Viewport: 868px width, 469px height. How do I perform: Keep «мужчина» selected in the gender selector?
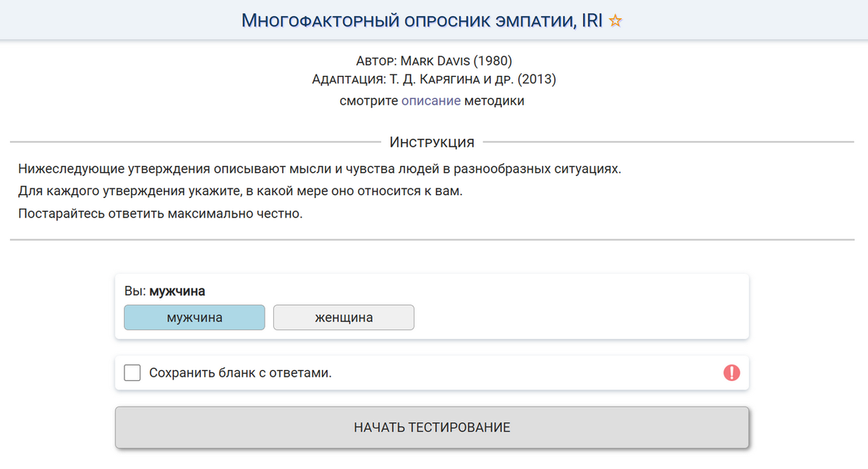(x=194, y=317)
